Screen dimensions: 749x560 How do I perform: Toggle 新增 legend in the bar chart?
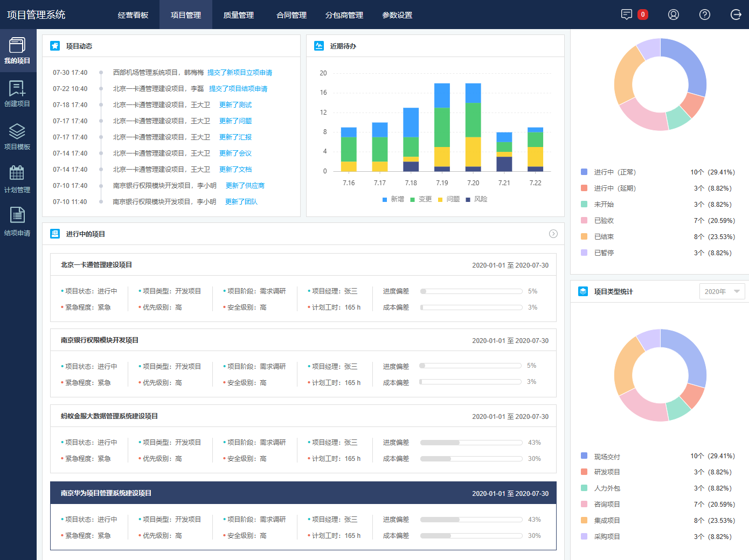(393, 199)
